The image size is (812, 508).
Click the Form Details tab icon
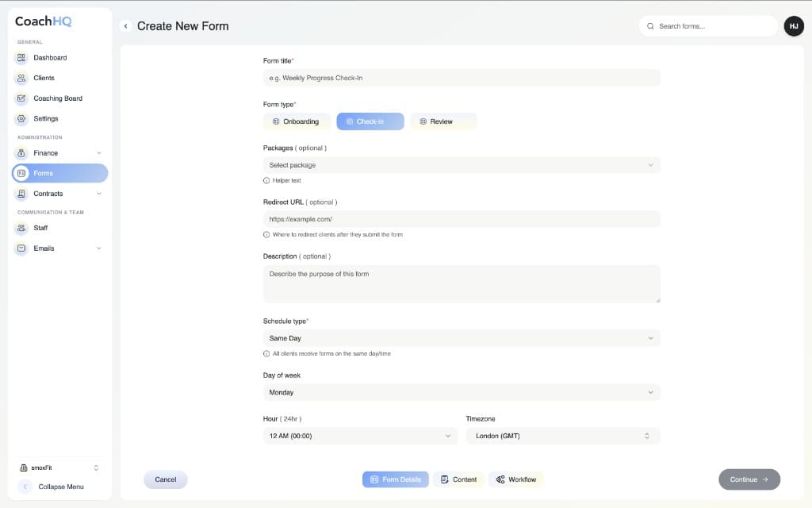pyautogui.click(x=373, y=479)
